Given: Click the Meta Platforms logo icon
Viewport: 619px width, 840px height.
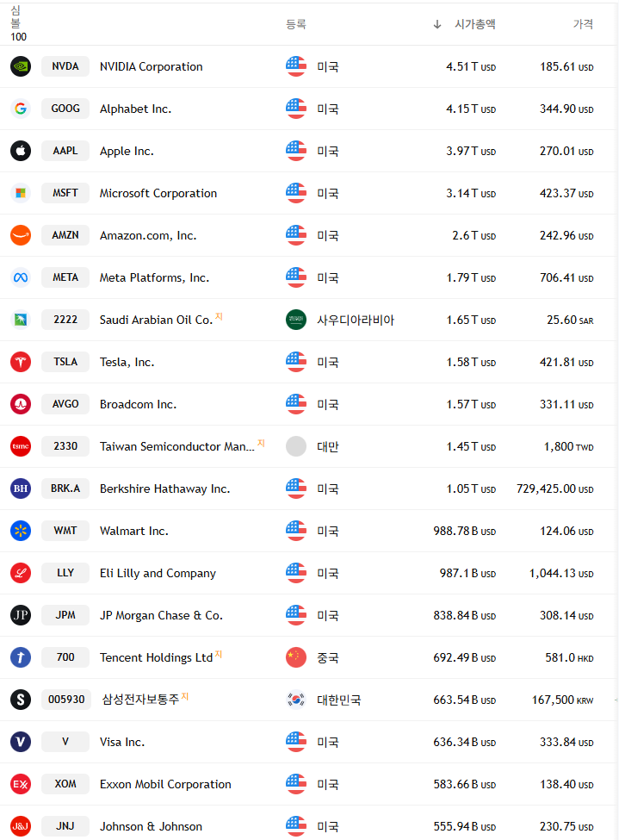Looking at the screenshot, I should [x=21, y=277].
